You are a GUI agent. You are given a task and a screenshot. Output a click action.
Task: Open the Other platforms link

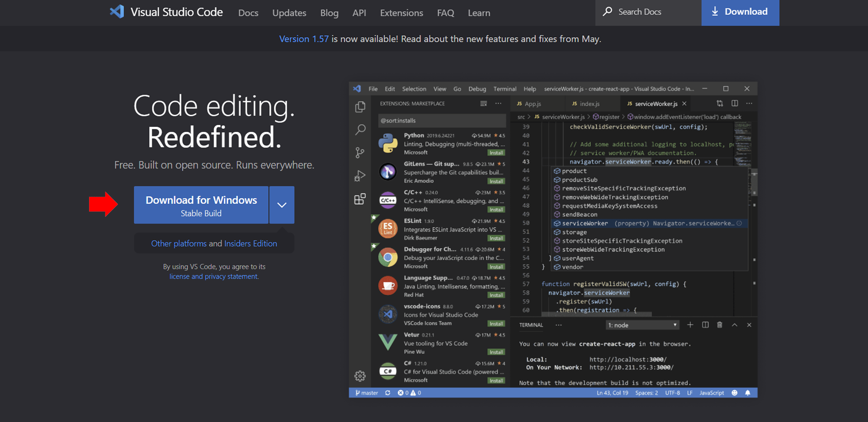tap(179, 244)
